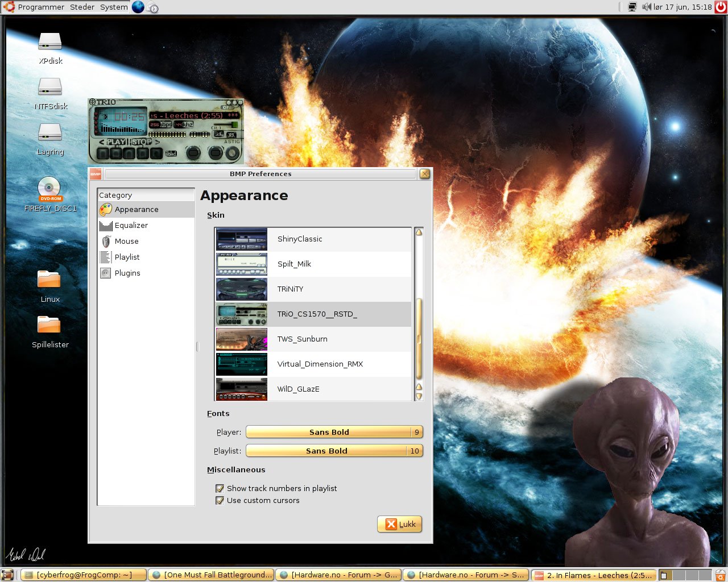Open the System menu
The width and height of the screenshot is (728, 582).
coord(114,7)
